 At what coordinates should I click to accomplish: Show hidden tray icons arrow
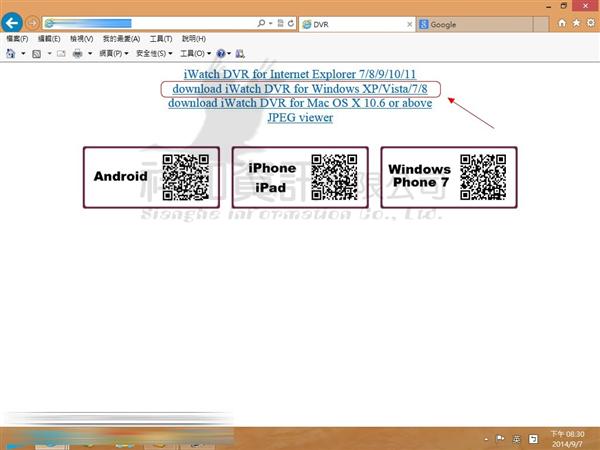point(487,437)
